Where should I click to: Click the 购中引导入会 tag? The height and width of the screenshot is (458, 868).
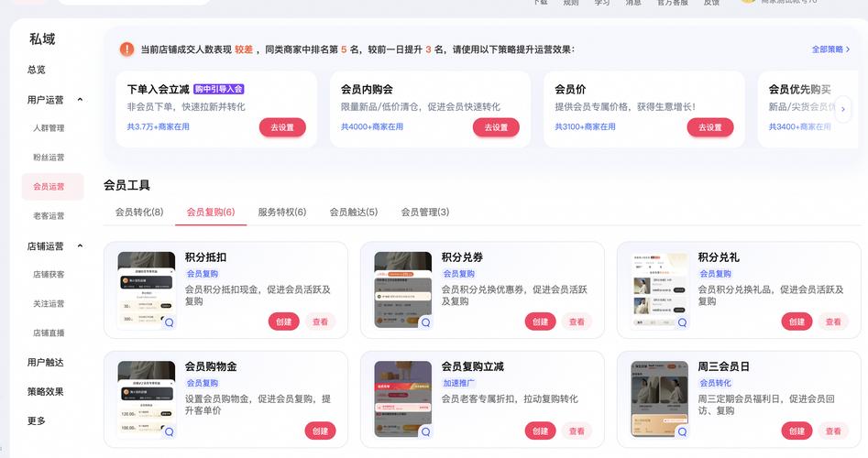click(x=219, y=89)
